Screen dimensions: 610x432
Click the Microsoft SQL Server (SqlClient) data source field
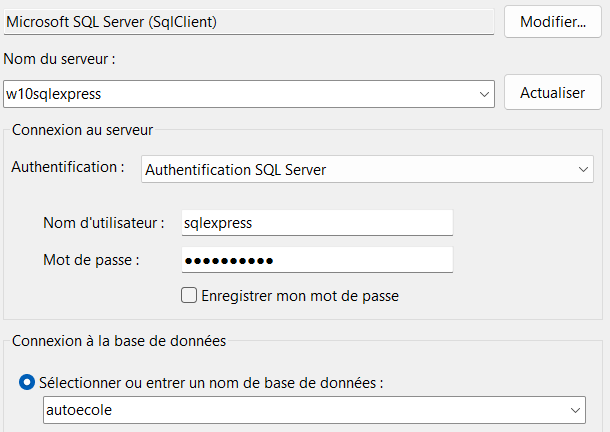click(249, 22)
